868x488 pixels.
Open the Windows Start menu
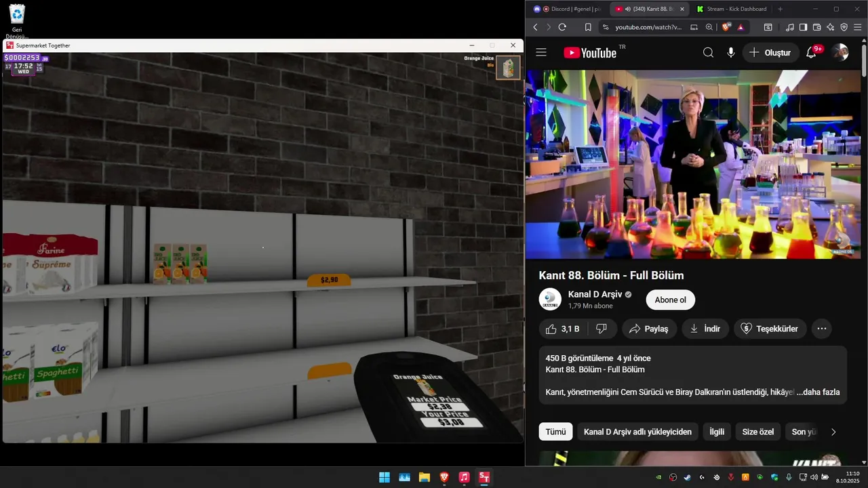(x=384, y=477)
